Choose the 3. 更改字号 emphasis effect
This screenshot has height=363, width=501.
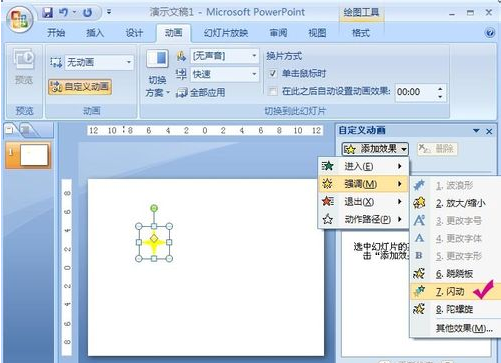pos(455,220)
